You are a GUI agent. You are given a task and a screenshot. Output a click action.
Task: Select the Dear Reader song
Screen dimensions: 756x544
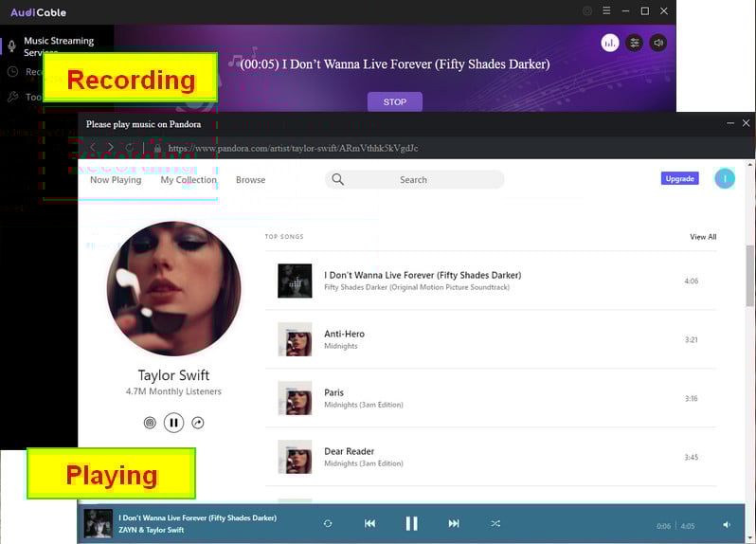point(349,451)
